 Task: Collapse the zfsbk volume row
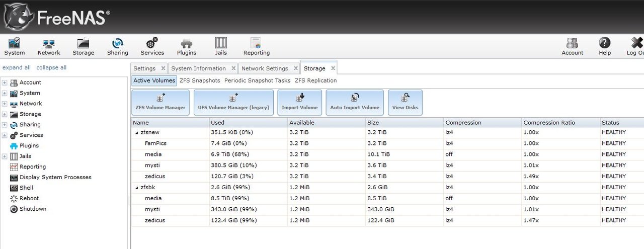[136, 188]
